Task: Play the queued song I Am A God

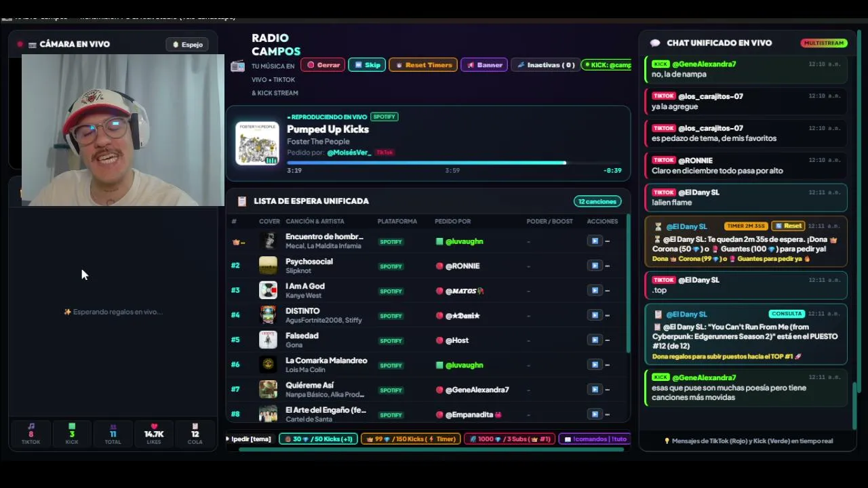Action: click(x=595, y=291)
